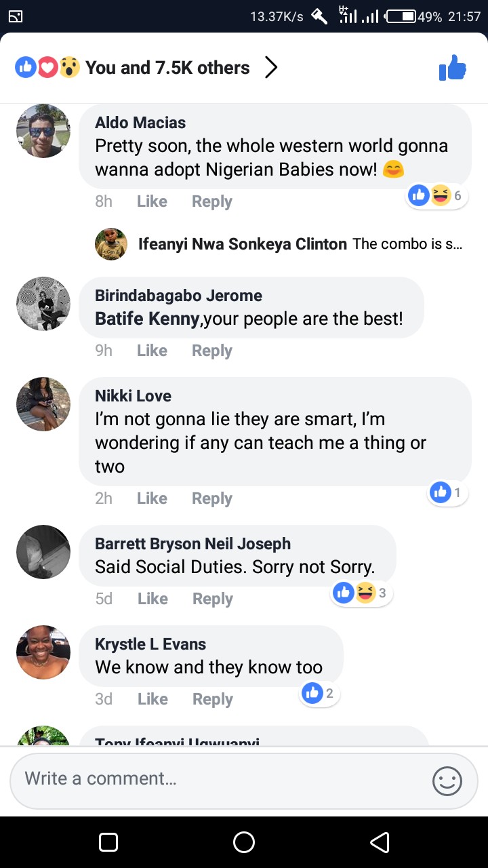Focus the Write a comment field
Viewport: 488px width, 868px height.
click(x=217, y=780)
